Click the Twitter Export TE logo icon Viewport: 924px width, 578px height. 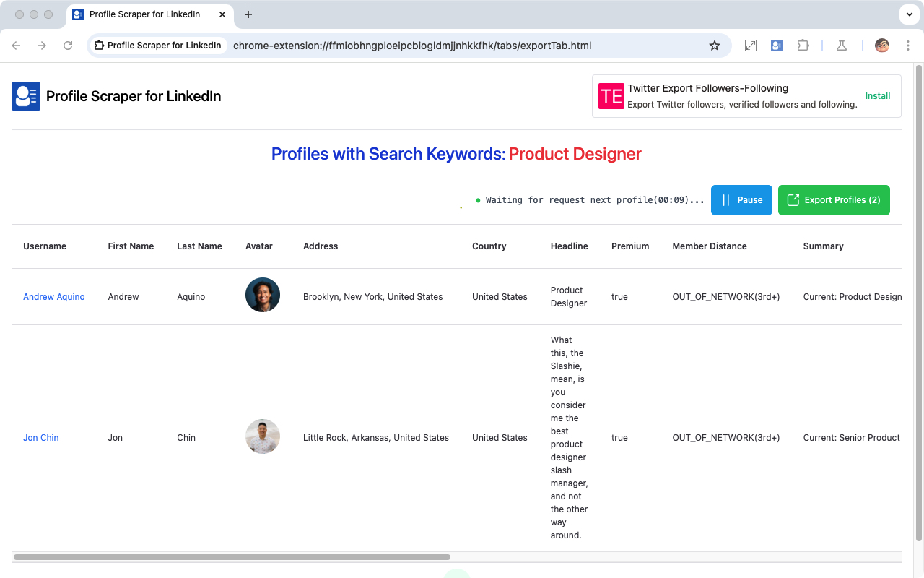tap(611, 96)
